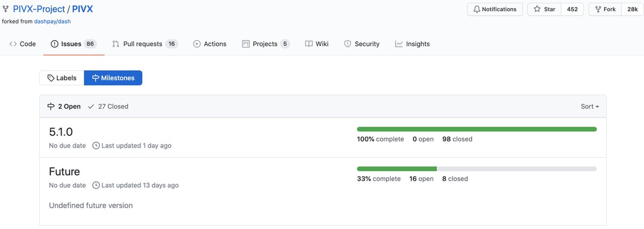The width and height of the screenshot is (644, 229).
Task: Open the Wiki tab
Action: (317, 44)
